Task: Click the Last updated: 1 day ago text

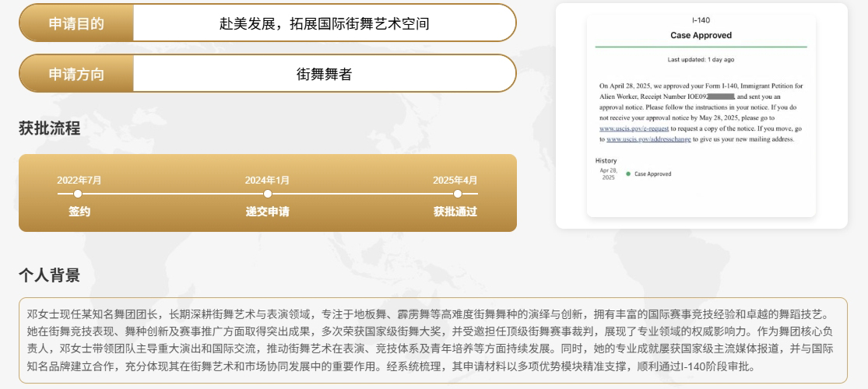Action: coord(701,59)
